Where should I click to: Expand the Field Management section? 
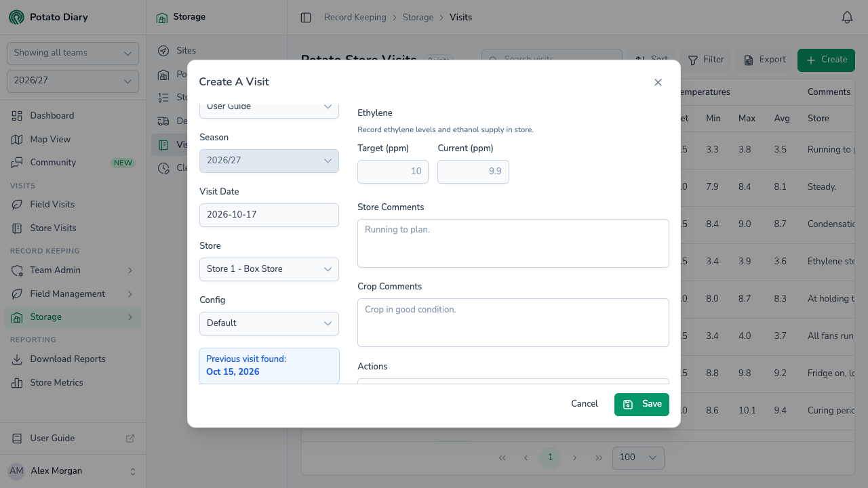coord(73,294)
